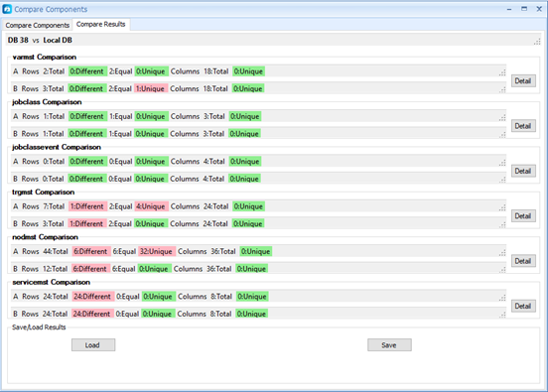Click the resize grip on DB 38 header
Viewport: 548px width, 392px height.
click(x=537, y=42)
